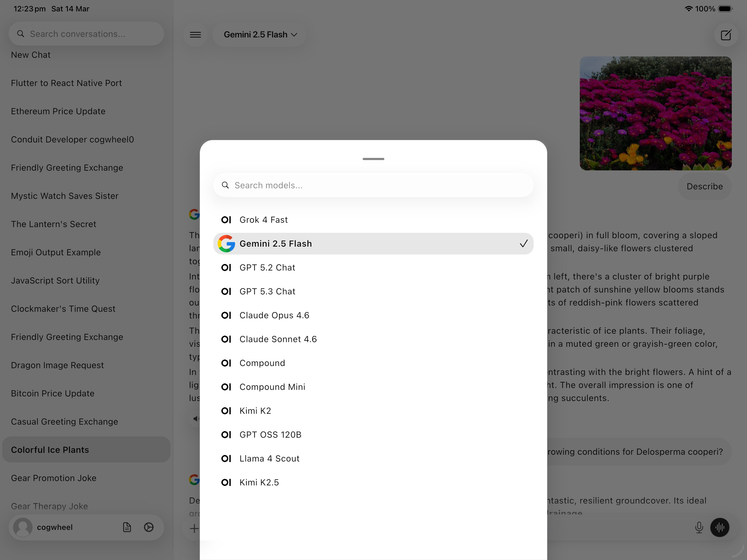
Task: Tap the microphone dictation icon
Action: point(699,527)
